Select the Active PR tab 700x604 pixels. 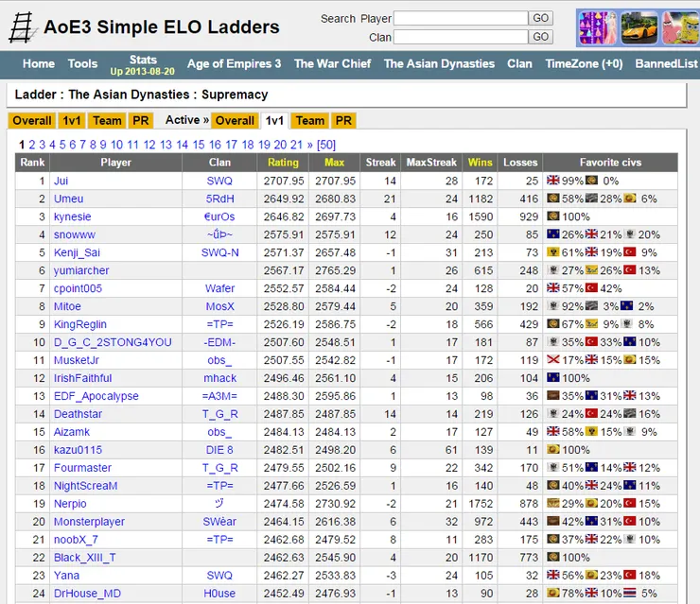343,120
